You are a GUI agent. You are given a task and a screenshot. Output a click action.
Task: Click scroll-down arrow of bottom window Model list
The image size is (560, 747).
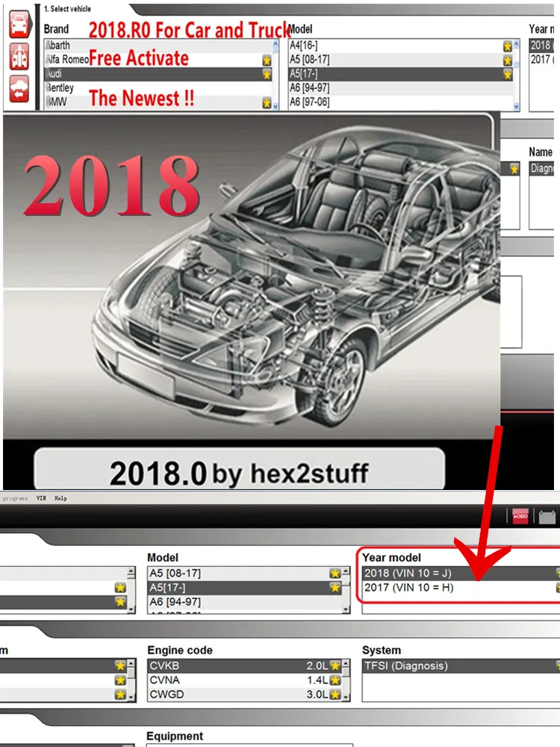pos(346,610)
